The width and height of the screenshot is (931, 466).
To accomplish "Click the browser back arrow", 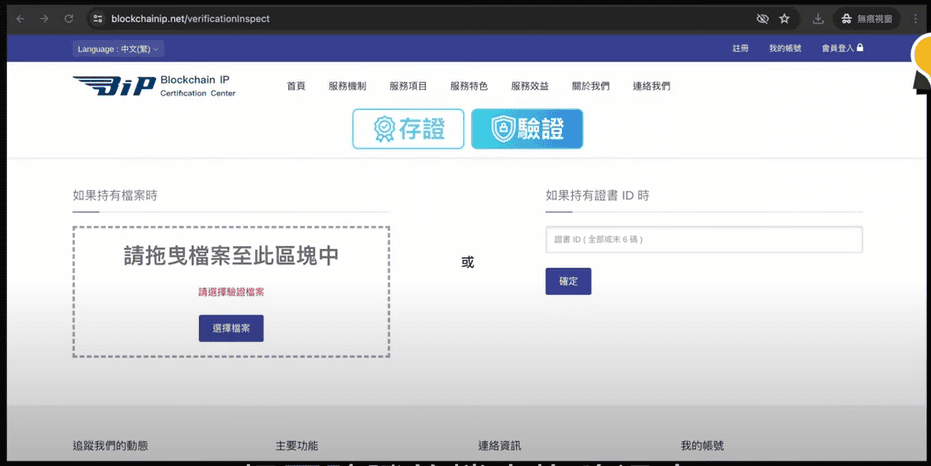I will pyautogui.click(x=20, y=19).
